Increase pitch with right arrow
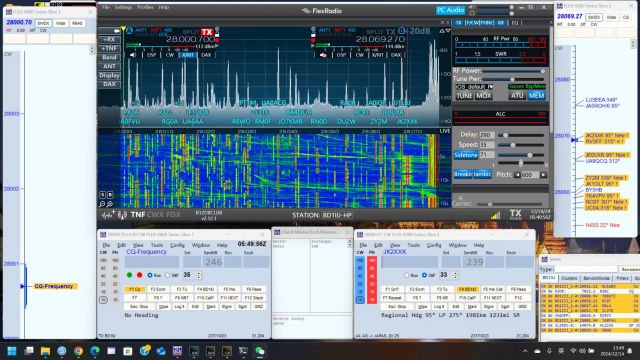This screenshot has height=360, width=640. 543,175
